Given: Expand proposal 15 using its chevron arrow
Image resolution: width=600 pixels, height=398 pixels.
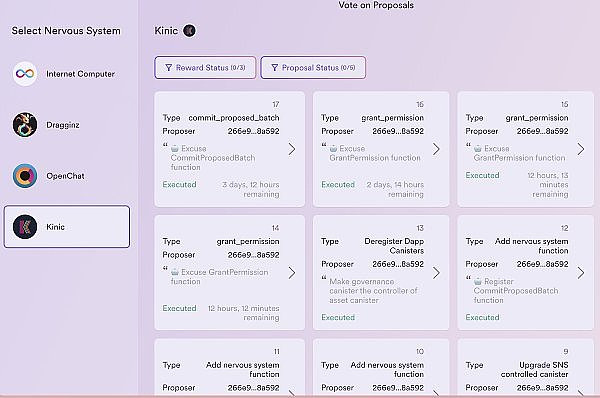Looking at the screenshot, I should tap(581, 149).
